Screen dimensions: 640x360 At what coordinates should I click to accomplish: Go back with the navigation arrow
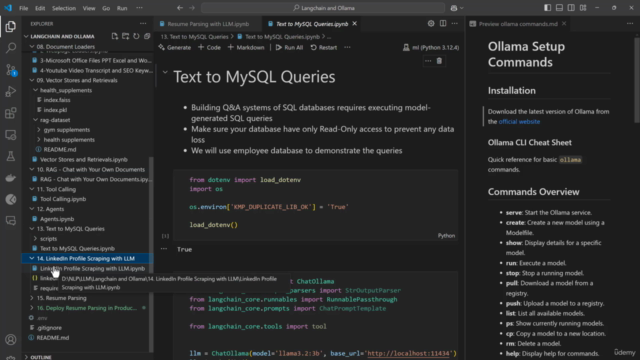(180, 8)
